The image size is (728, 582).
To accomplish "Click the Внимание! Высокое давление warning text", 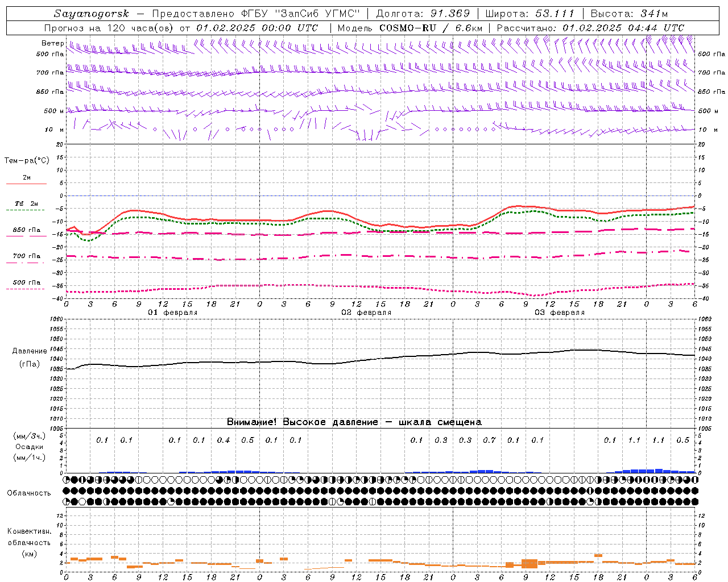I will (354, 422).
